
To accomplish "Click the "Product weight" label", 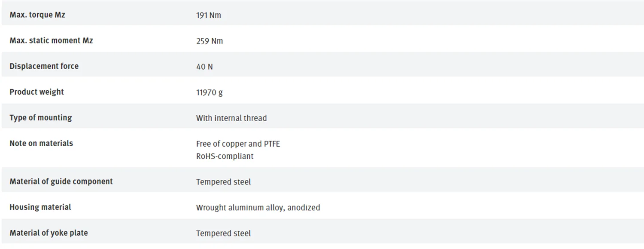I will coord(36,92).
